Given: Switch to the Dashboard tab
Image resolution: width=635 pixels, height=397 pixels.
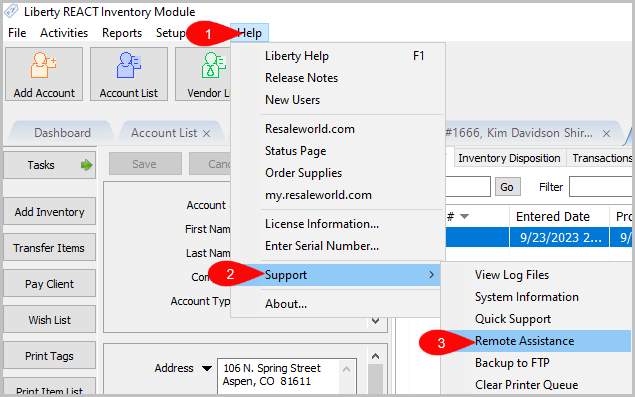Looking at the screenshot, I should [x=62, y=133].
